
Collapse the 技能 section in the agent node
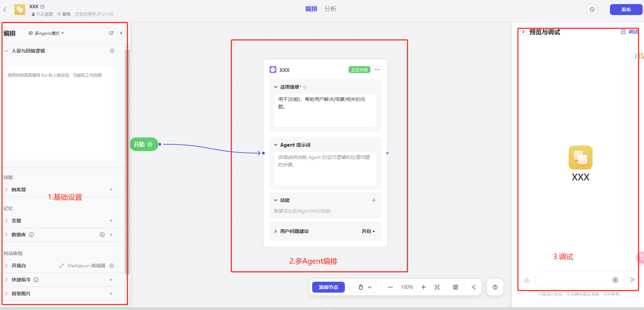[276, 200]
